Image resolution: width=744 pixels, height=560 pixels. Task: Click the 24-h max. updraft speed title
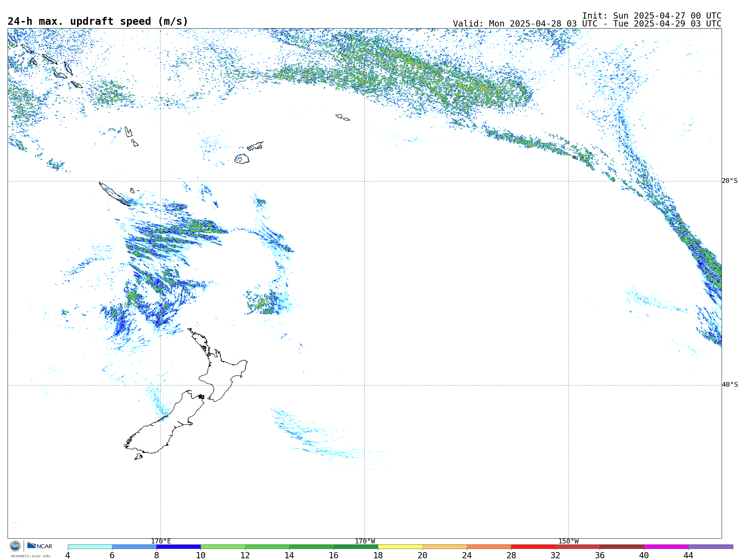[98, 21]
